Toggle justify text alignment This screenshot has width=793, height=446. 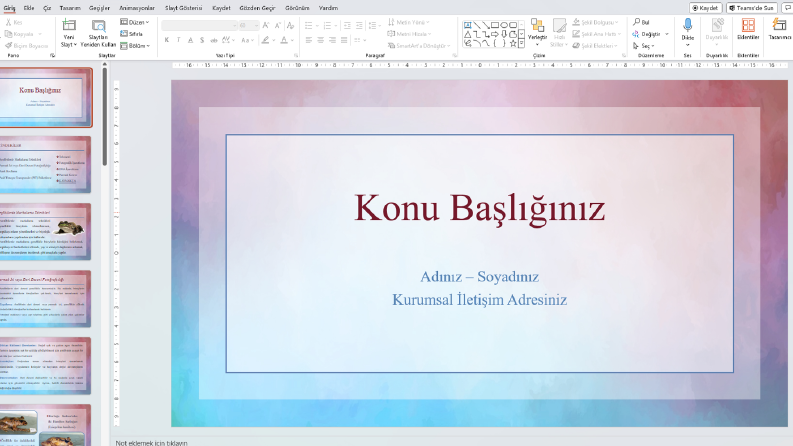(344, 40)
